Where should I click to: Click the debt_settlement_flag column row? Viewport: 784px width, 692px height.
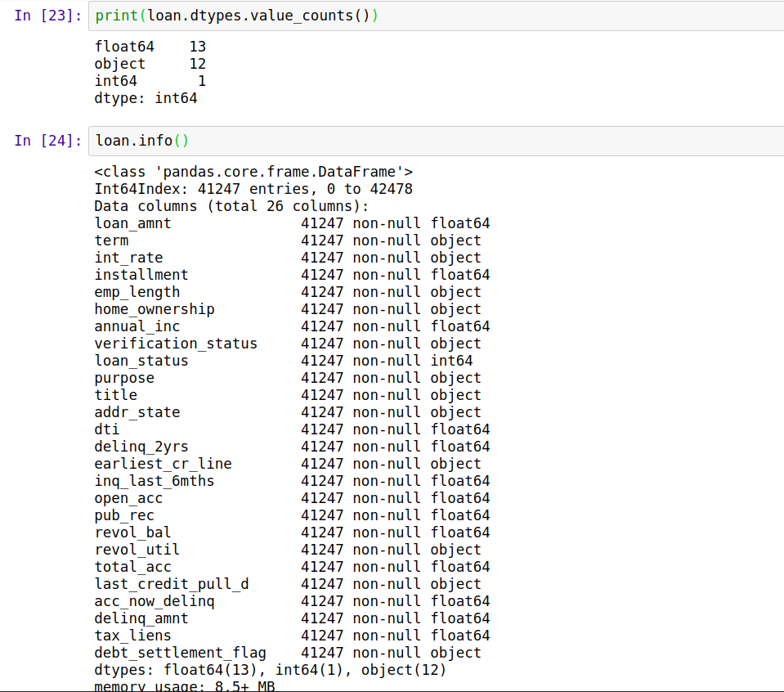288,653
